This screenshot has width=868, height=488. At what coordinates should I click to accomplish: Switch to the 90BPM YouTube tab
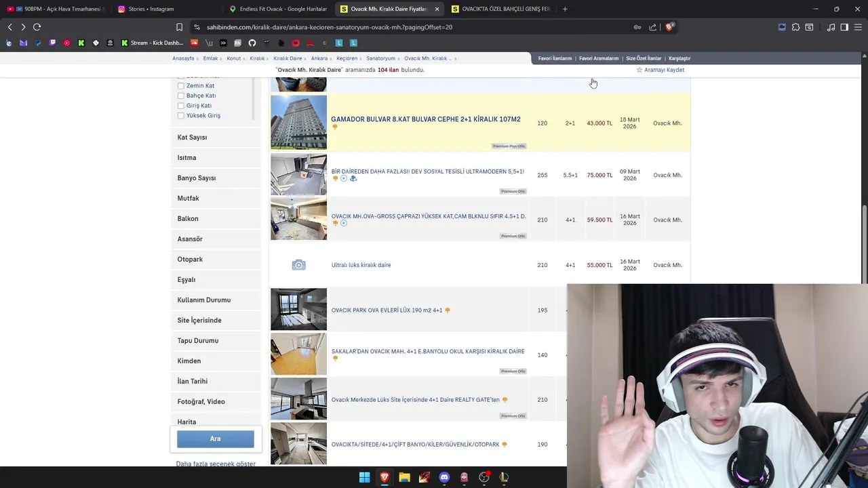pos(56,9)
